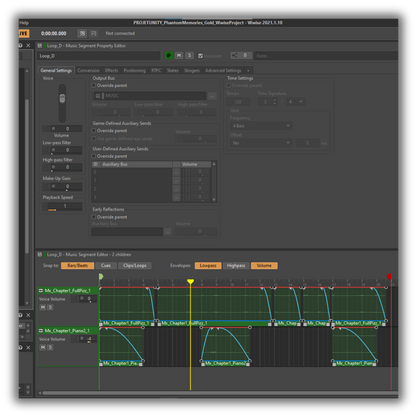Enable Early Reflections Override parent
The height and width of the screenshot is (417, 417).
pos(94,217)
